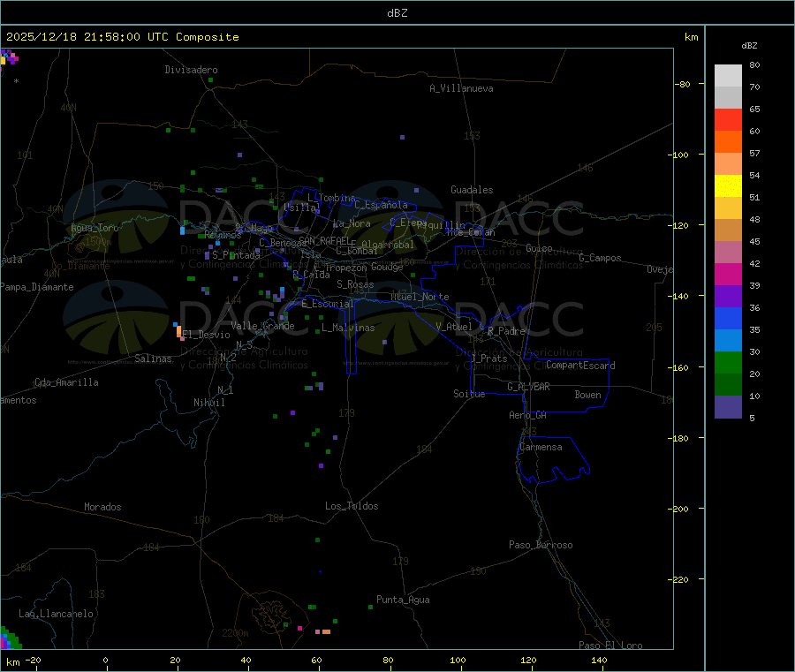Screen dimensions: 795x672
Task: Select the CompantEscard label
Action: (x=580, y=365)
